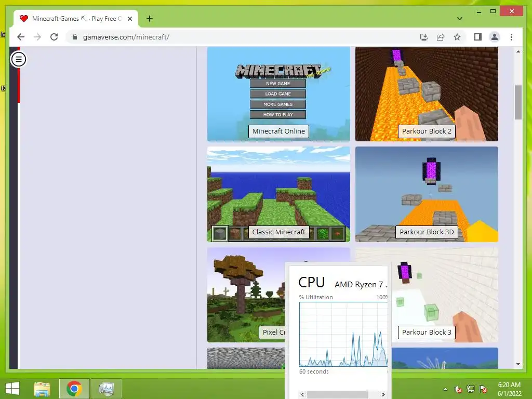
Task: Open the Parkour Block 3D game
Action: (x=427, y=194)
